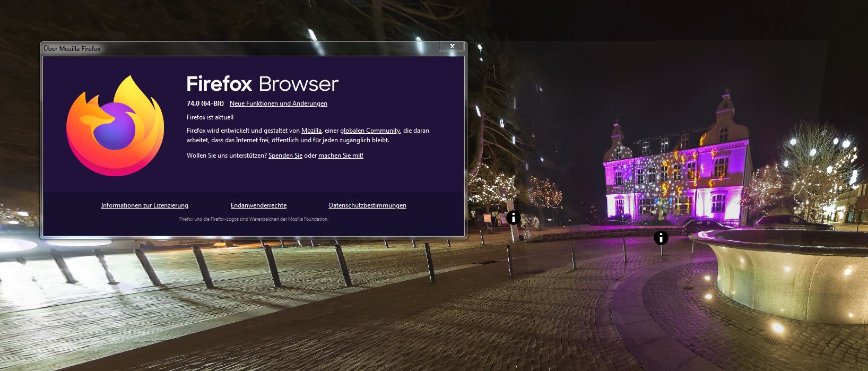Click the Firefox ist aktuell status text
Viewport: 868px width, 371px height.
(x=210, y=117)
